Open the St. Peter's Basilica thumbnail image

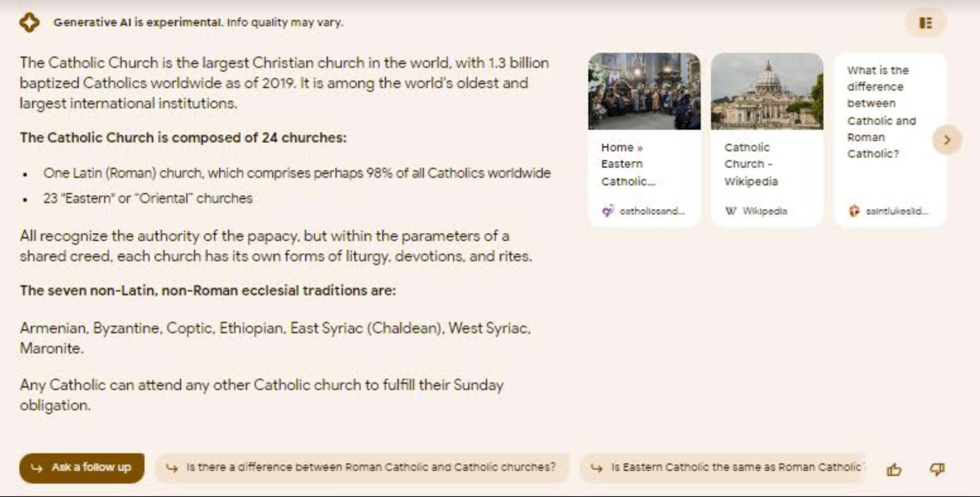767,91
